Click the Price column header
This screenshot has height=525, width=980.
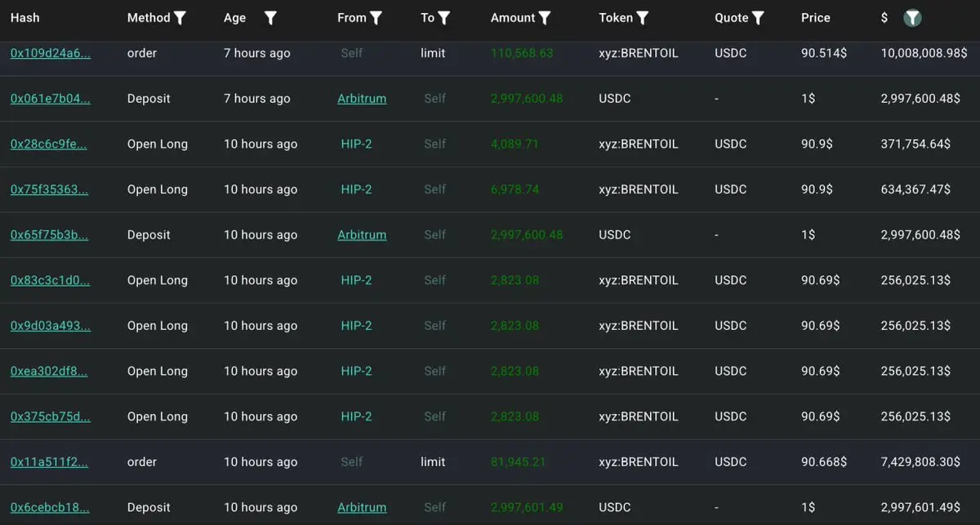pyautogui.click(x=815, y=17)
